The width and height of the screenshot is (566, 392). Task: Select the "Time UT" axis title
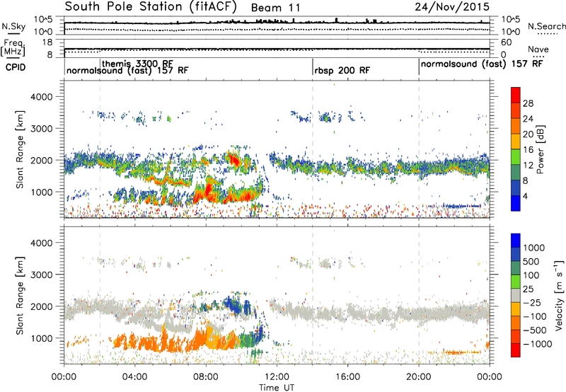277,387
